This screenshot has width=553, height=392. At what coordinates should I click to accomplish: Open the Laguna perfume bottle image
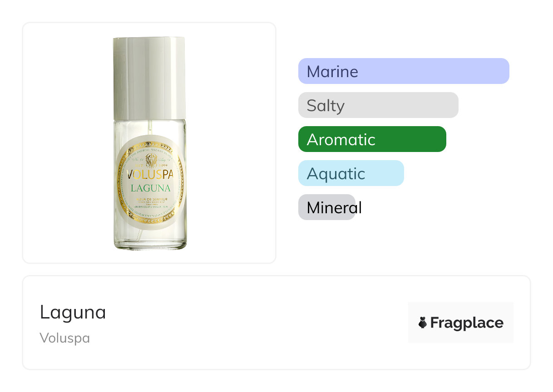149,143
